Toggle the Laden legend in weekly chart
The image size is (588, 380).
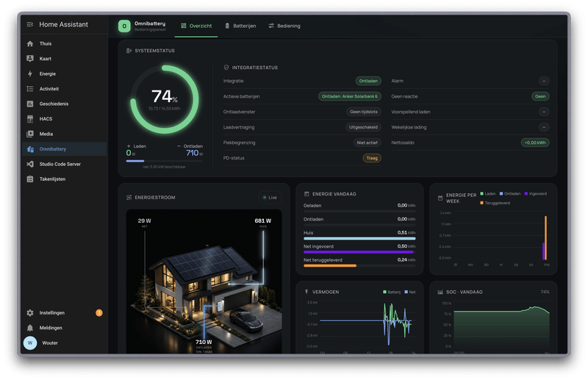pos(488,194)
